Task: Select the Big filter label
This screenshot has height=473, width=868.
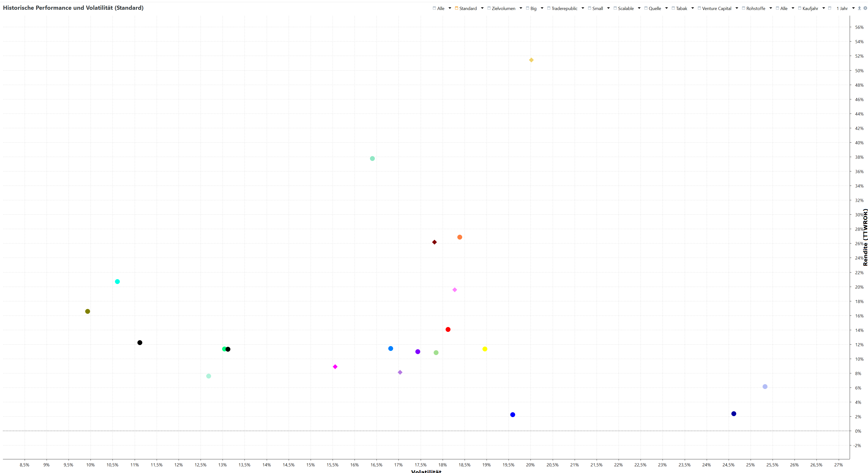Action: coord(533,9)
